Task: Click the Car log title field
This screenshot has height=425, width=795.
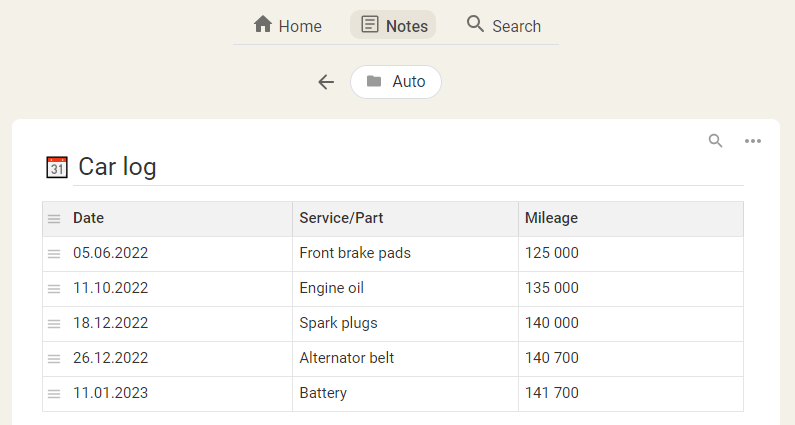Action: 400,167
